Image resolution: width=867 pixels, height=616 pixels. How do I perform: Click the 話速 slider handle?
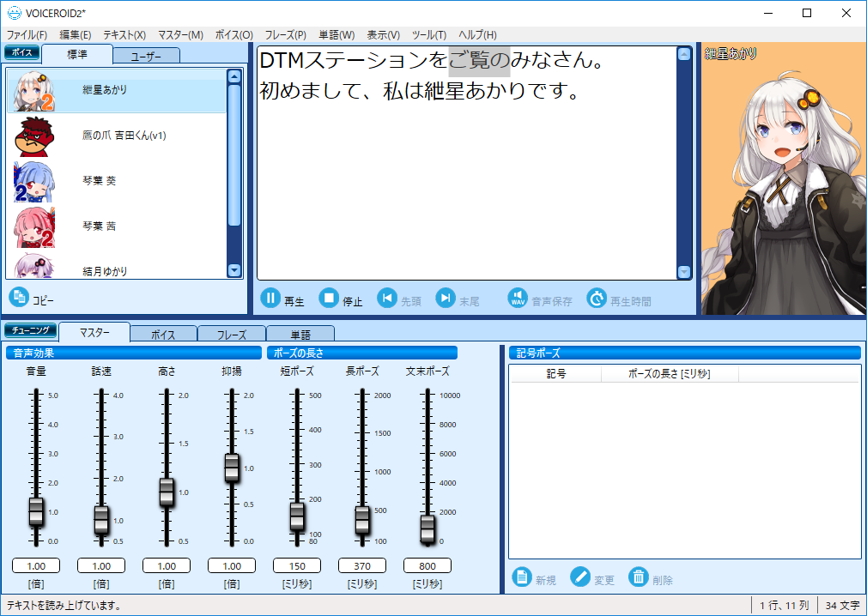coord(101,520)
